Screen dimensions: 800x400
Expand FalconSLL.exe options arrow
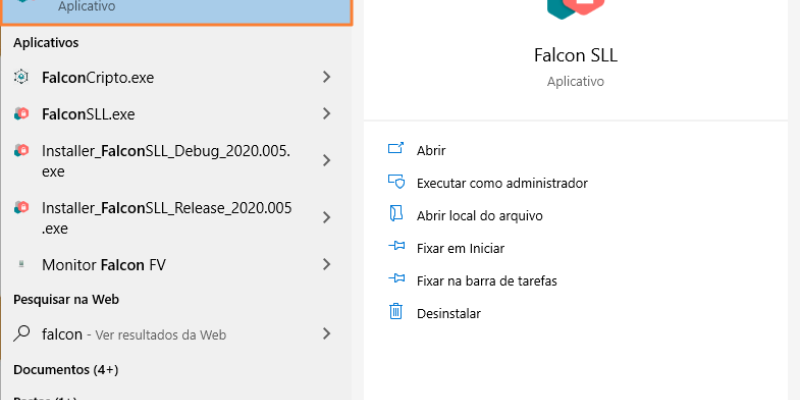(x=327, y=114)
